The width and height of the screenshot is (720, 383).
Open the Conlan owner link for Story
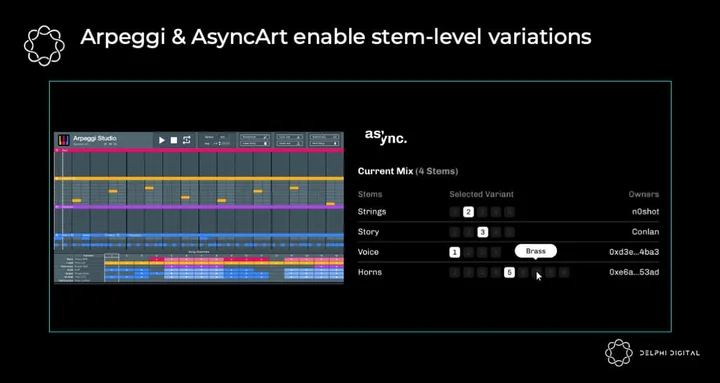click(x=645, y=232)
